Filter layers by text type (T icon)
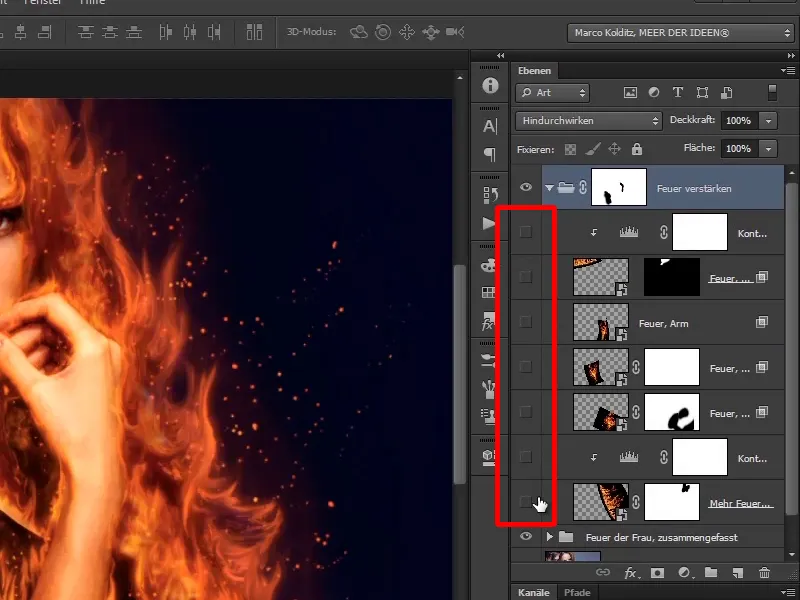800x600 pixels. click(678, 93)
